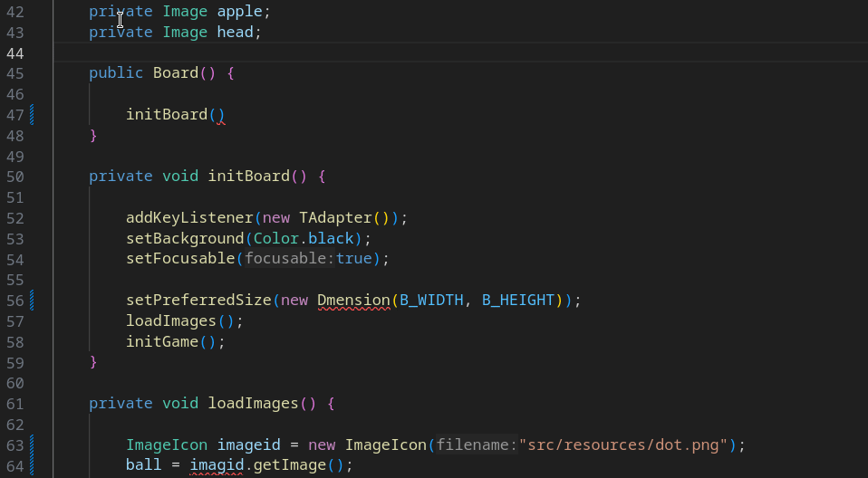Click the "src/resources/dot.png" string
This screenshot has height=478, width=868.
tap(624, 445)
